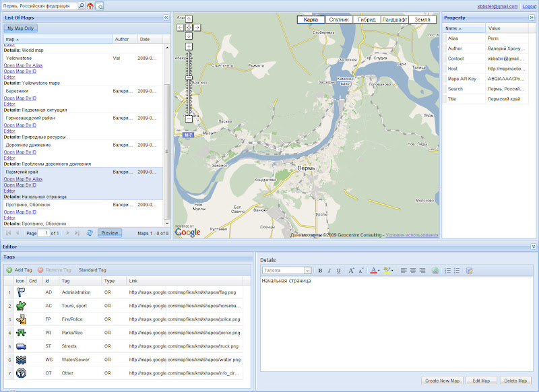
Task: Click the map zoom-rectangle icon in top toolbar
Action: [x=100, y=6]
